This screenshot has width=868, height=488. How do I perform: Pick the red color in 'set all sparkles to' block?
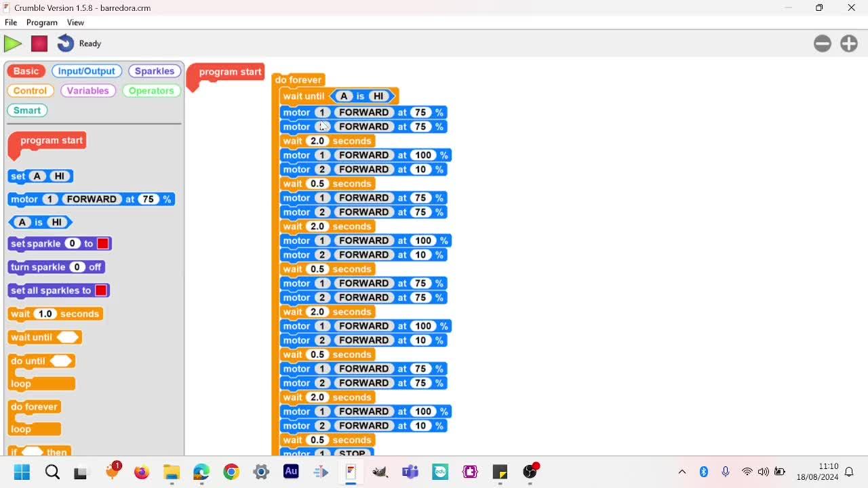click(101, 290)
